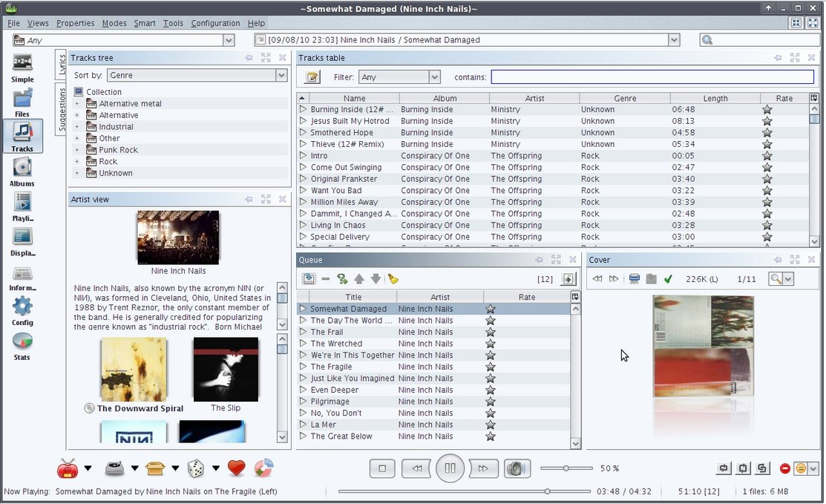The image size is (826, 504).
Task: Open the Smart menu
Action: [x=144, y=23]
